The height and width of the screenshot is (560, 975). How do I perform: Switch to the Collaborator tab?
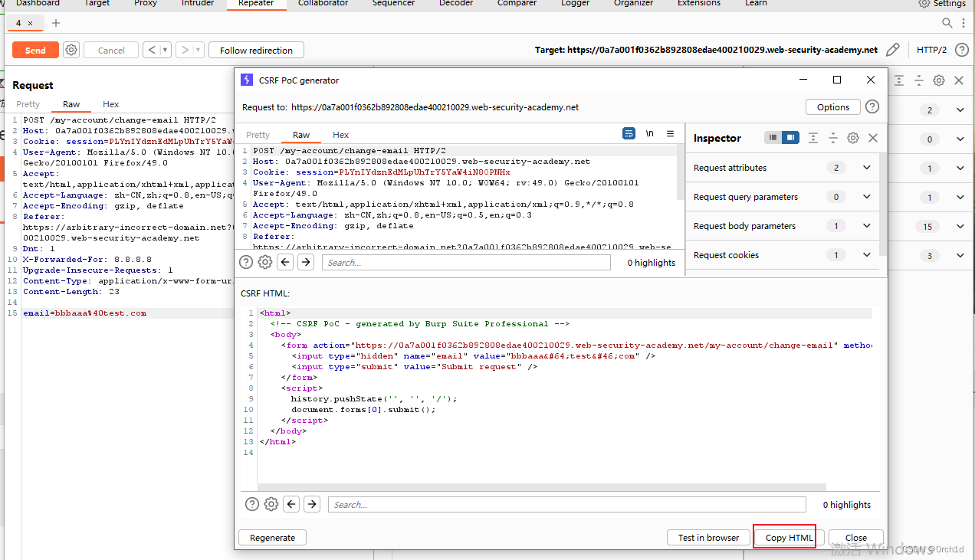[x=323, y=3]
